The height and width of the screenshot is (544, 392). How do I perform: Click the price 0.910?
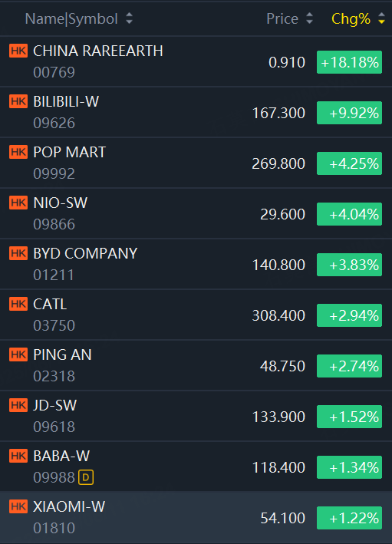pos(287,62)
